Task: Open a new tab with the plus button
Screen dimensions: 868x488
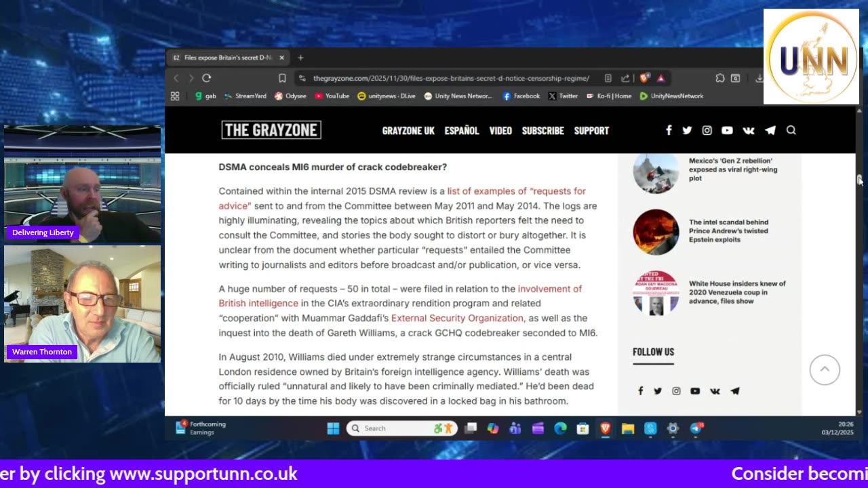Action: (300, 58)
